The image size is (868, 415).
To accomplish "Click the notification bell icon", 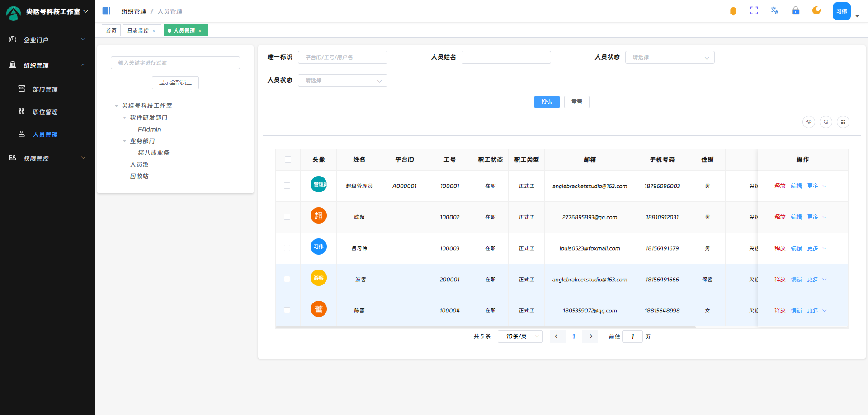I will coord(733,11).
